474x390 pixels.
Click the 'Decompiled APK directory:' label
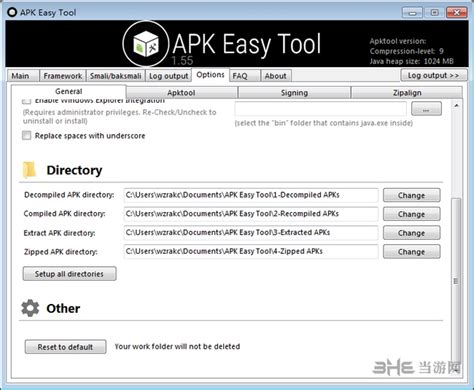(69, 195)
